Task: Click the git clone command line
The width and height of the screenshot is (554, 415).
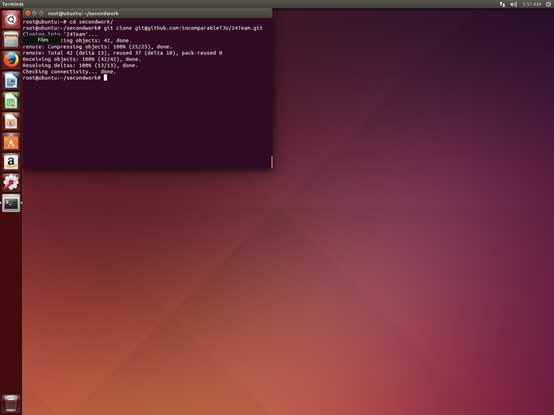Action: click(143, 28)
